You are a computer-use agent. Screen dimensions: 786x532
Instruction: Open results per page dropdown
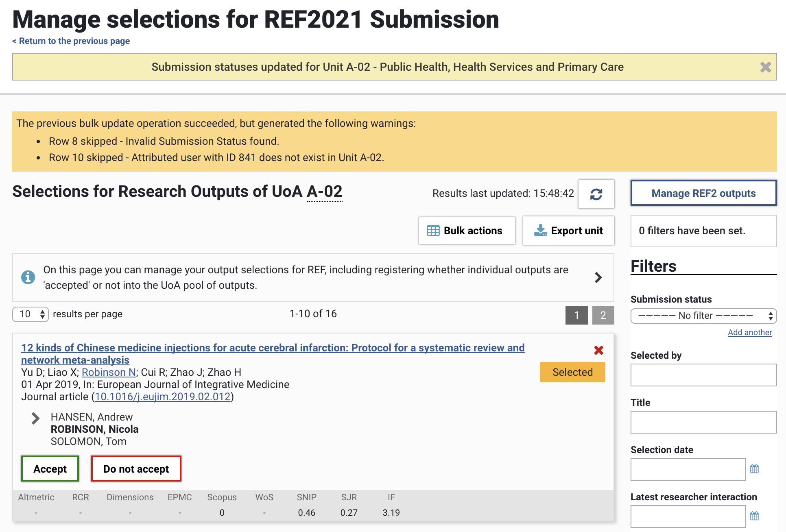pyautogui.click(x=31, y=314)
